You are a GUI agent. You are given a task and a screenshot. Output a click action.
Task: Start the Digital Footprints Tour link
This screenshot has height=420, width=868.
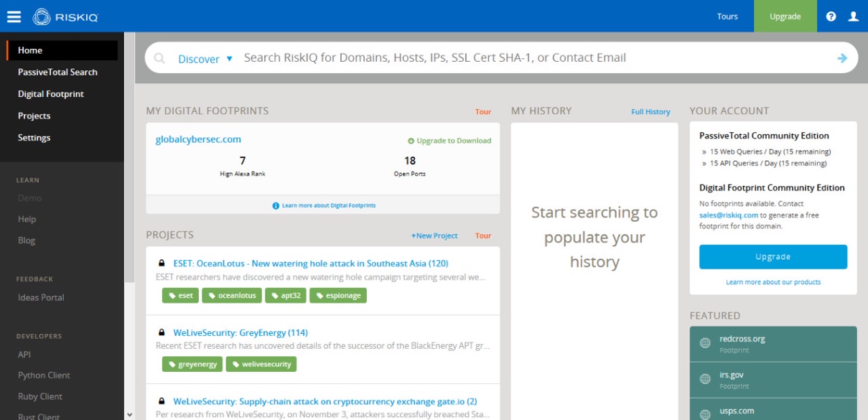[483, 112]
